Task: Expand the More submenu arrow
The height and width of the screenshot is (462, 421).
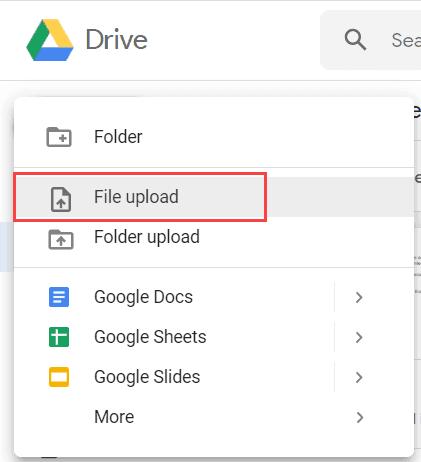Action: 359,417
